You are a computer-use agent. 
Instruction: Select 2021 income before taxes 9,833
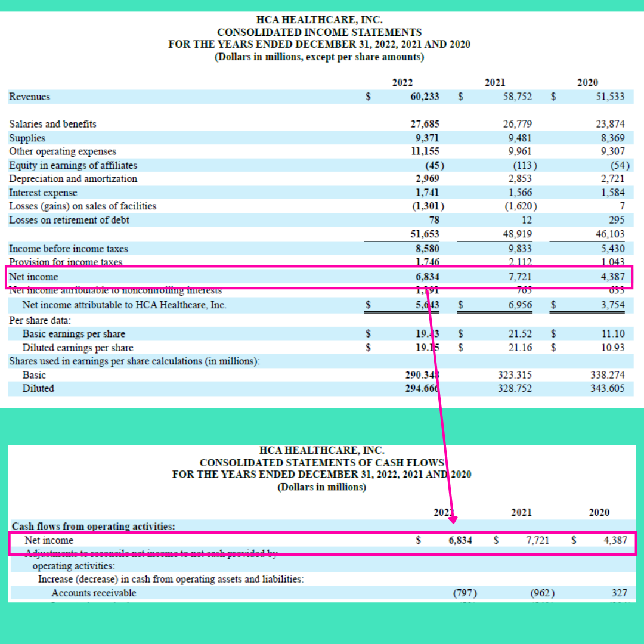520,249
